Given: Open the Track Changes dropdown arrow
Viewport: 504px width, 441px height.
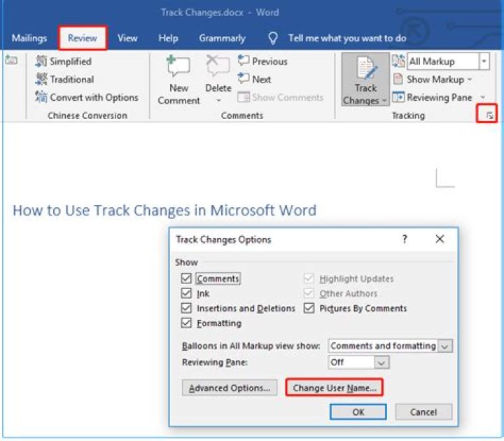Looking at the screenshot, I should (384, 101).
